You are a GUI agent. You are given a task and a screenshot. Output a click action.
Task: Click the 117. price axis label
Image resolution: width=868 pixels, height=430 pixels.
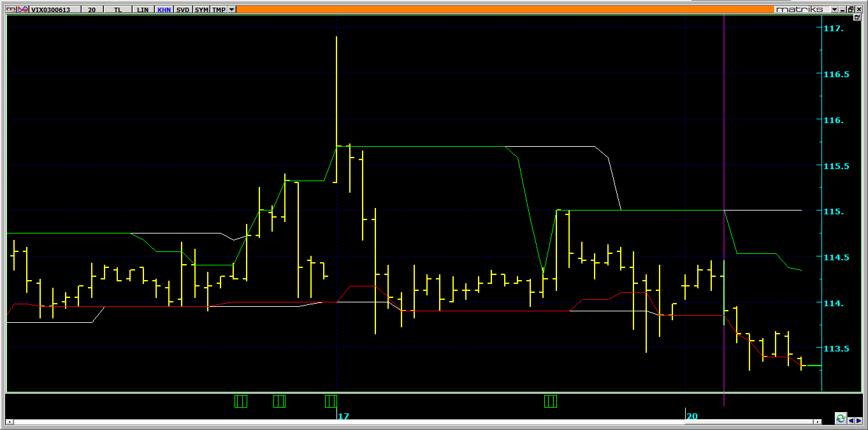[833, 29]
